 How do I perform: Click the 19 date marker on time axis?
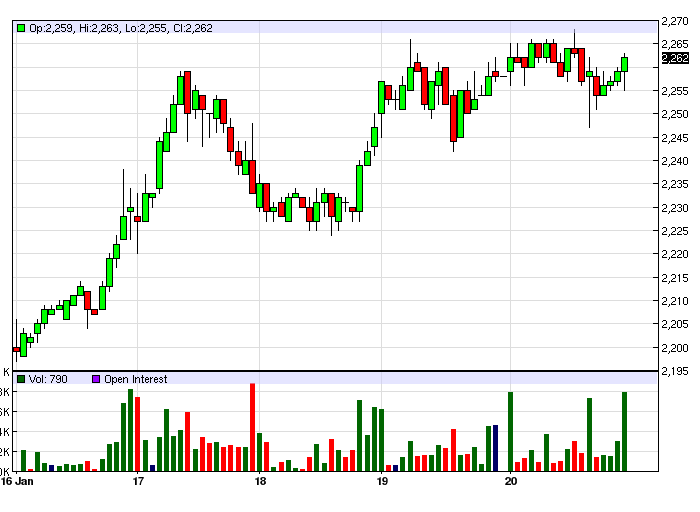(x=382, y=482)
